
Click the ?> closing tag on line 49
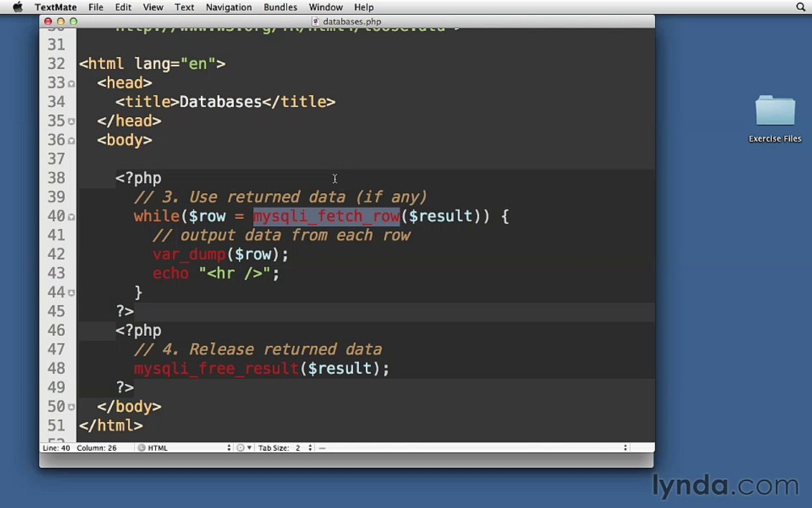click(124, 387)
